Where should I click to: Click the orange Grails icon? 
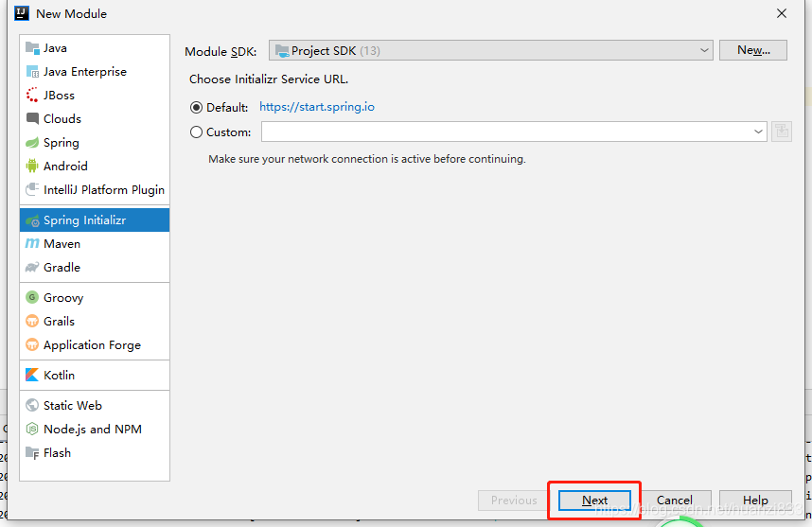click(32, 321)
